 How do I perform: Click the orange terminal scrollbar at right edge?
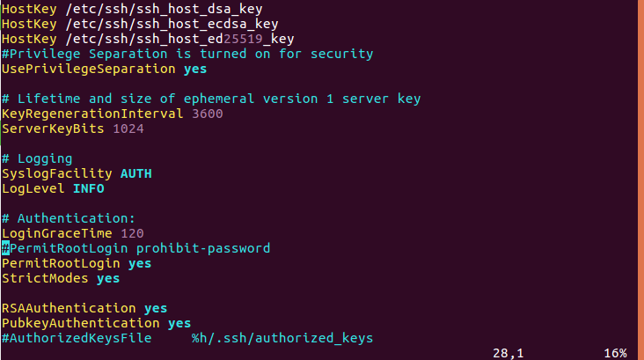[640, 180]
